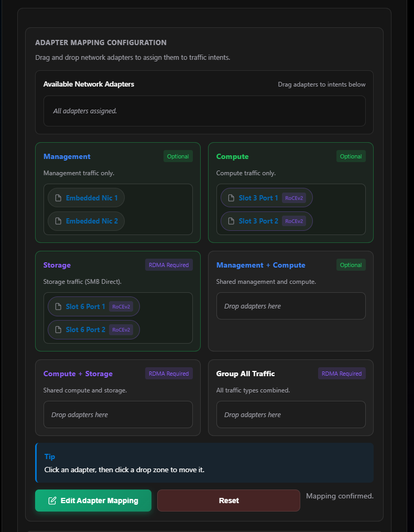
Task: Click the file icon on Embedded Nic 2
Action: (59, 221)
